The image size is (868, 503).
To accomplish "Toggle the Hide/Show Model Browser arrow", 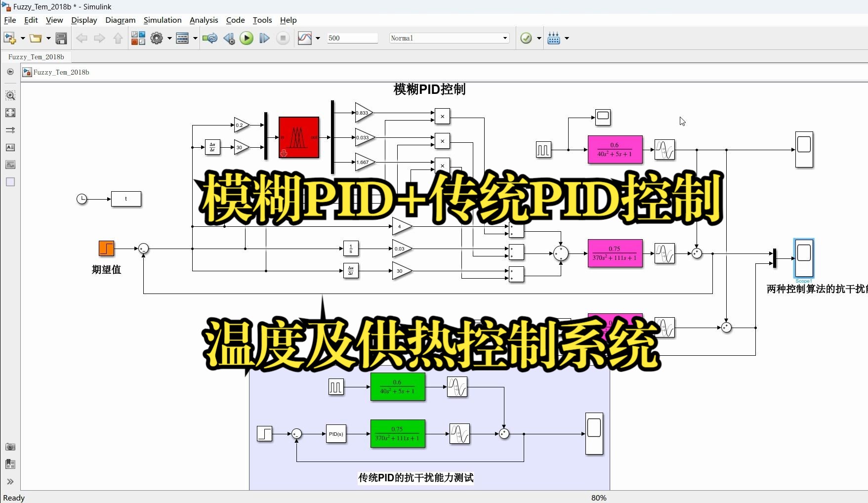I will coord(10,481).
